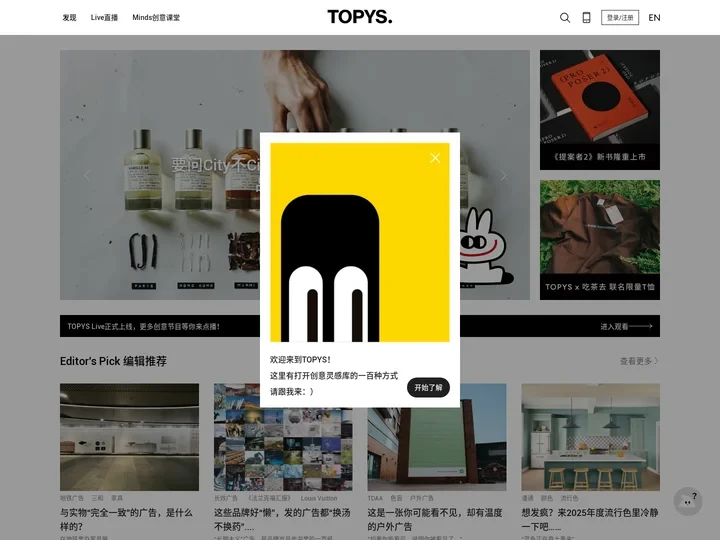
Task: Click the 户外广告 tag
Action: point(422,498)
